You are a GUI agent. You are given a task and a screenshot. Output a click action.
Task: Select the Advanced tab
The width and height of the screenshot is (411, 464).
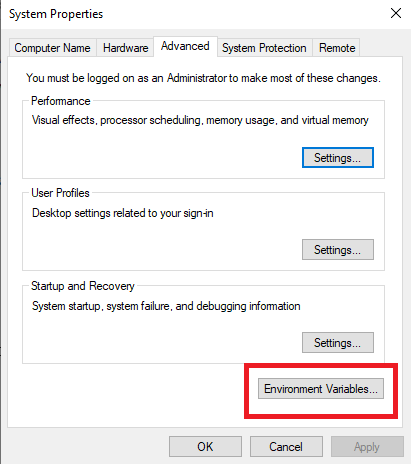(x=185, y=46)
